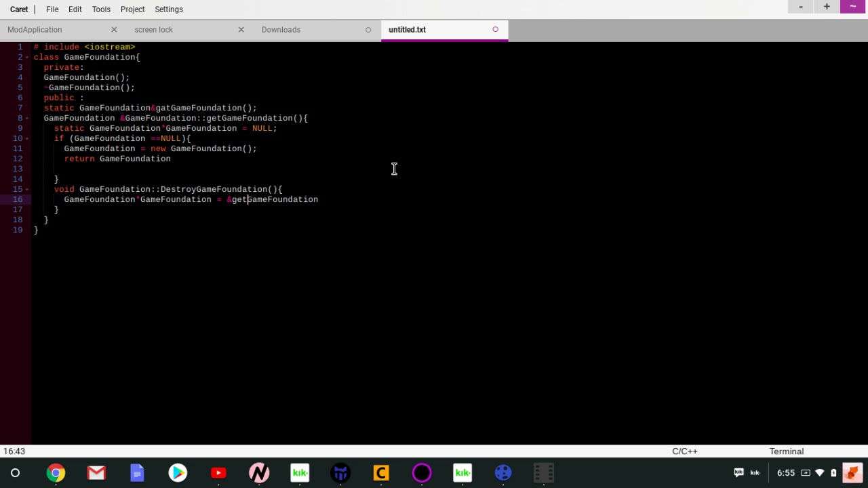Click 'DestroyGameFoundation' in line 15
868x488 pixels.
214,189
